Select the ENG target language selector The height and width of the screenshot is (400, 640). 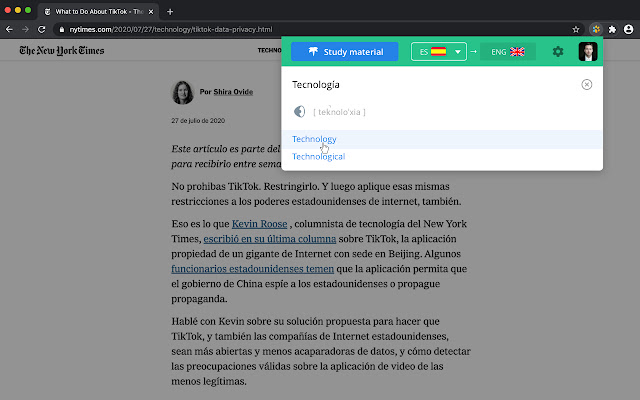coord(507,52)
